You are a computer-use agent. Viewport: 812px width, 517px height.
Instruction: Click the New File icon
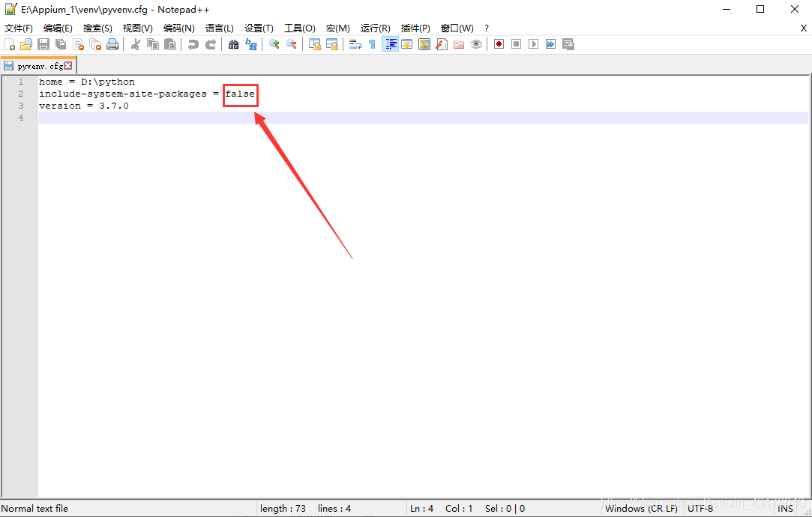point(9,44)
